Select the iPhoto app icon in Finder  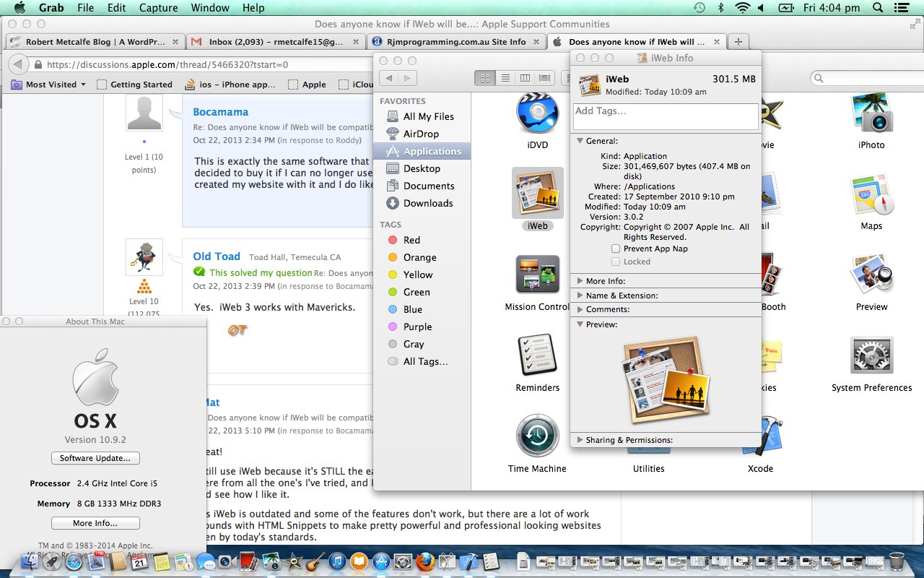[871, 113]
